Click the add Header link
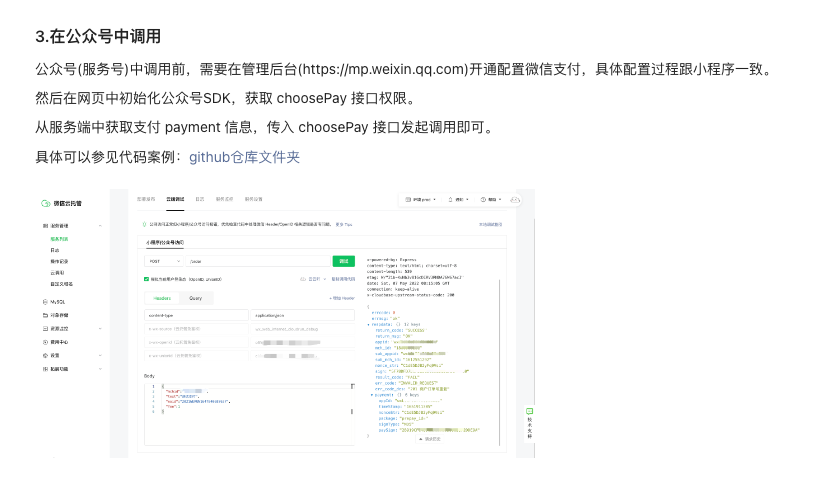 click(x=342, y=298)
